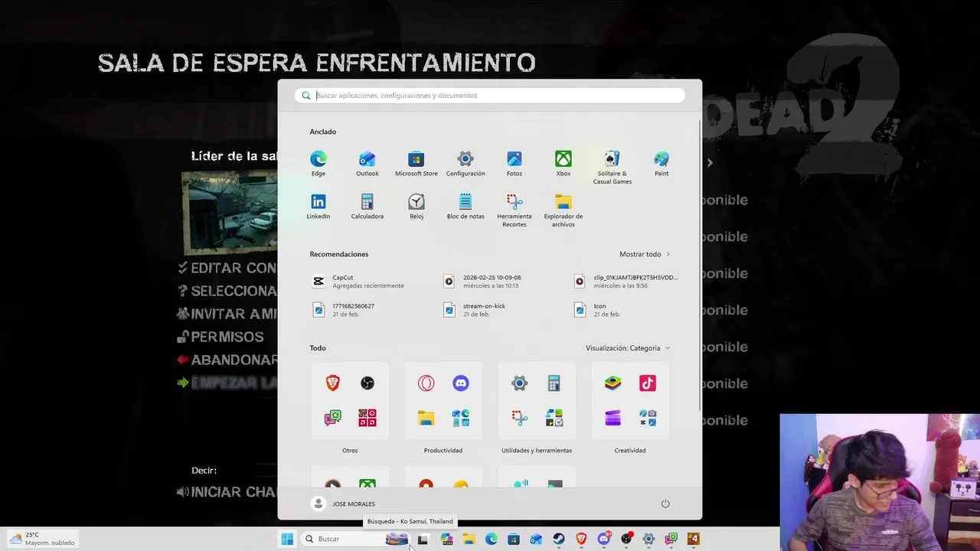Open pinned Configuración app
Viewport: 980px width, 551px height.
[465, 163]
